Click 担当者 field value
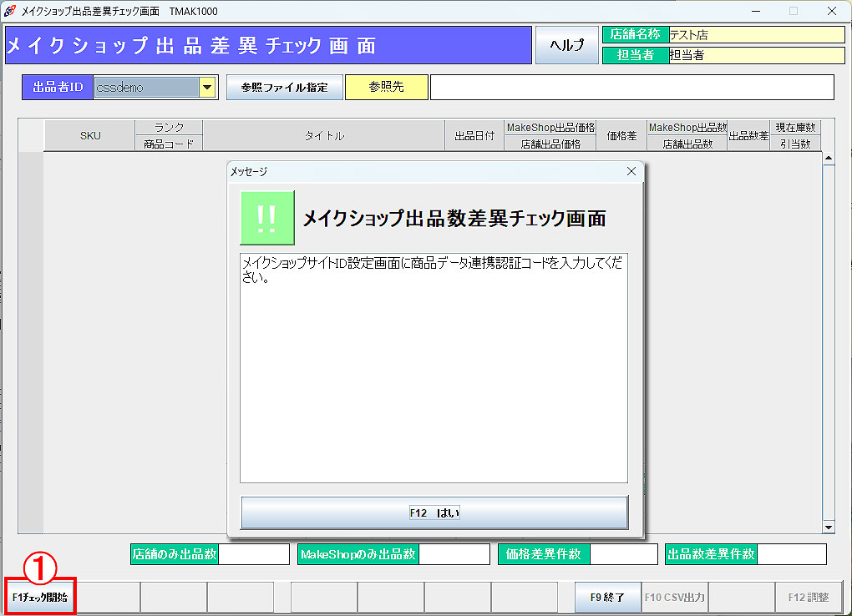 tap(757, 55)
